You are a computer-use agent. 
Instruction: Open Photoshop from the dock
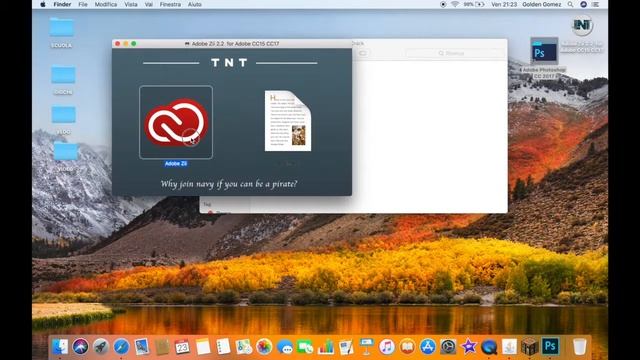(550, 347)
